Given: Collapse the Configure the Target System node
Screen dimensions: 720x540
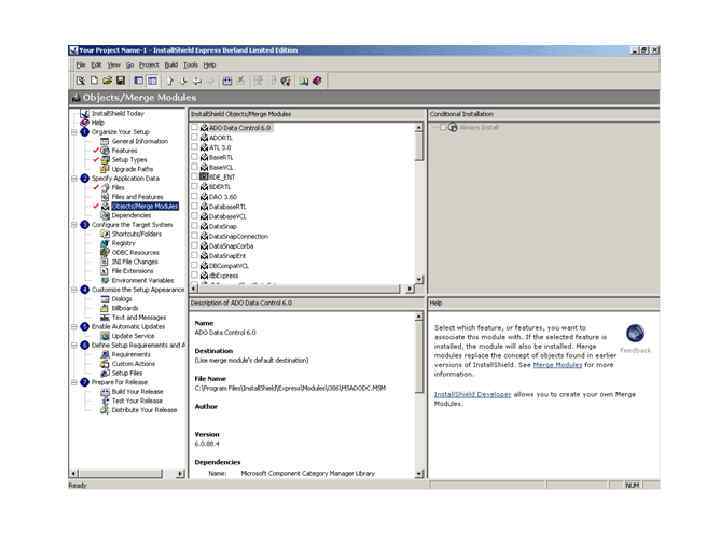Looking at the screenshot, I should tap(74, 225).
